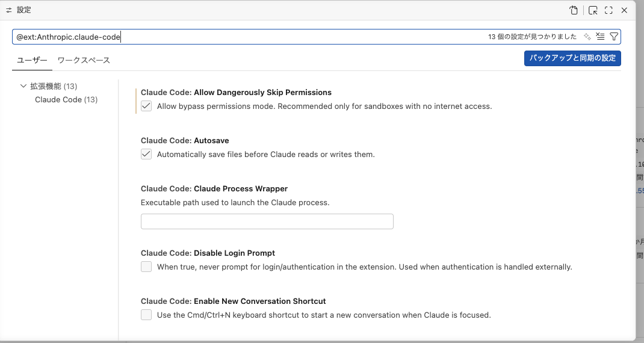Click the move editor to new window icon

click(593, 10)
